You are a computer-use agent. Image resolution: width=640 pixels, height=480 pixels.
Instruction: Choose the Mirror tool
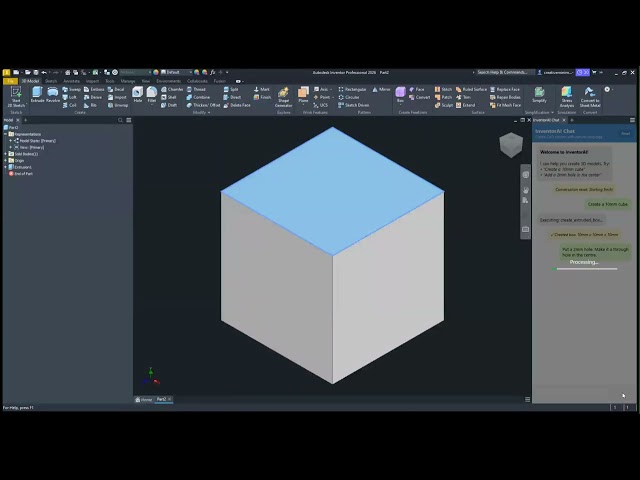tap(381, 89)
